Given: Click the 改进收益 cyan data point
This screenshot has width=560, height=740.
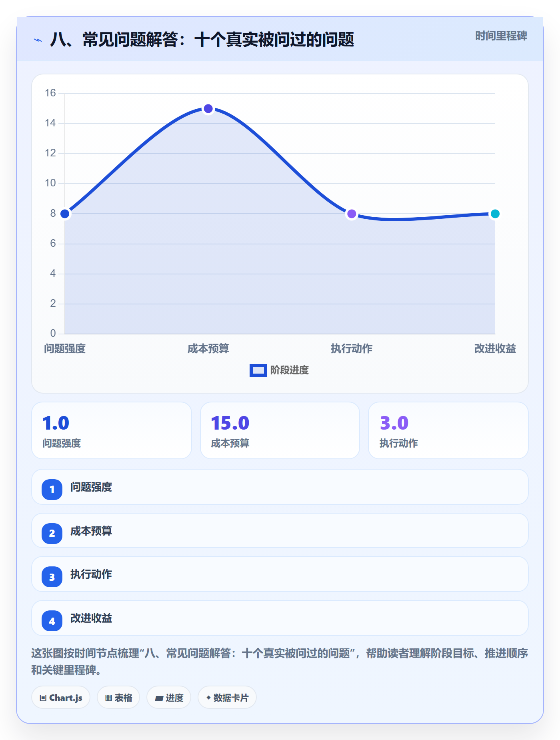Looking at the screenshot, I should 495,214.
